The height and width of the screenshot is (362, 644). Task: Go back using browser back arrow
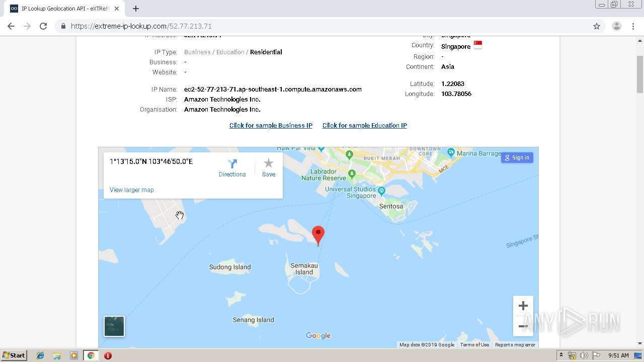coord(11,26)
